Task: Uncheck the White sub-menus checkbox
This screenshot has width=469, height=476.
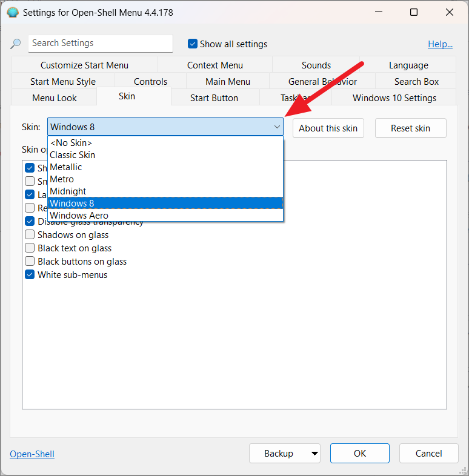Action: click(x=30, y=275)
